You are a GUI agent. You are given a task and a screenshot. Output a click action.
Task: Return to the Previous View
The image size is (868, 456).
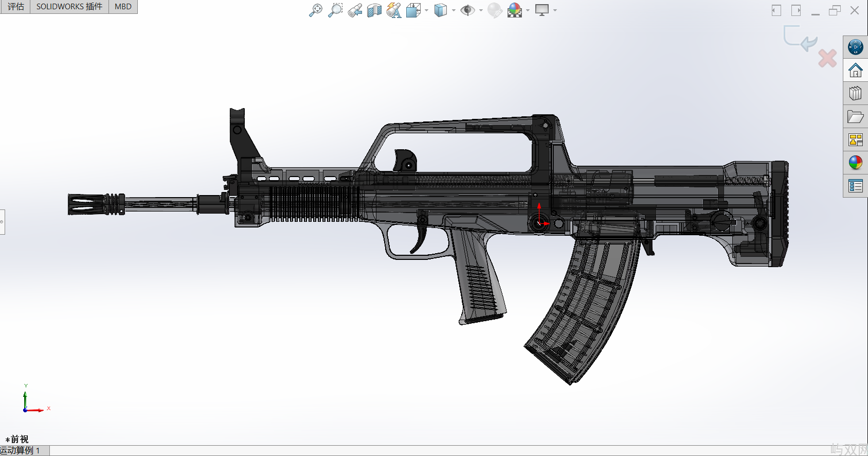[x=355, y=10]
